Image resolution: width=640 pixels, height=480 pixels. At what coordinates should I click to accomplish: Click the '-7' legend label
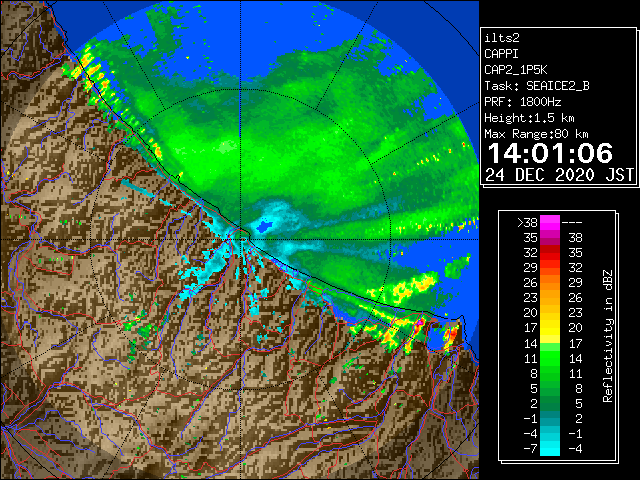pos(530,448)
